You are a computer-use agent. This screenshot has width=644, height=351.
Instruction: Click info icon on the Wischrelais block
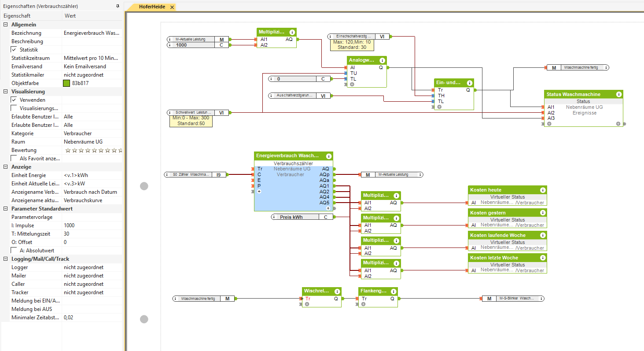click(x=337, y=291)
